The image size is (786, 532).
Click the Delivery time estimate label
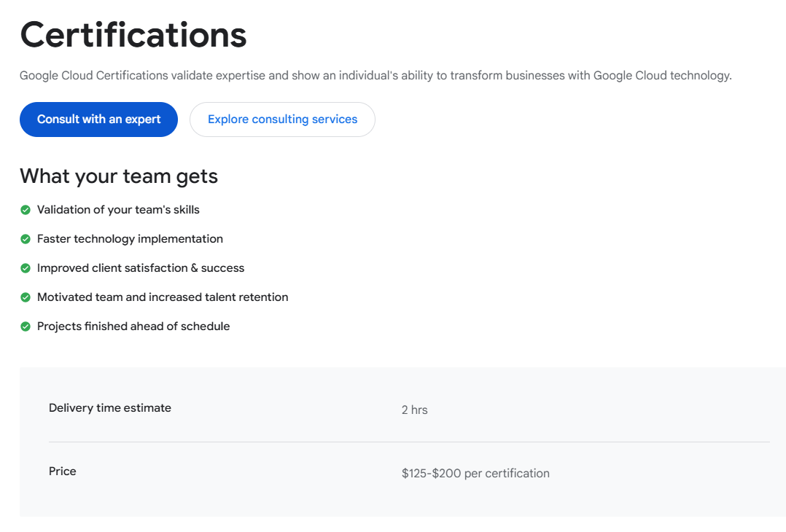pos(110,408)
